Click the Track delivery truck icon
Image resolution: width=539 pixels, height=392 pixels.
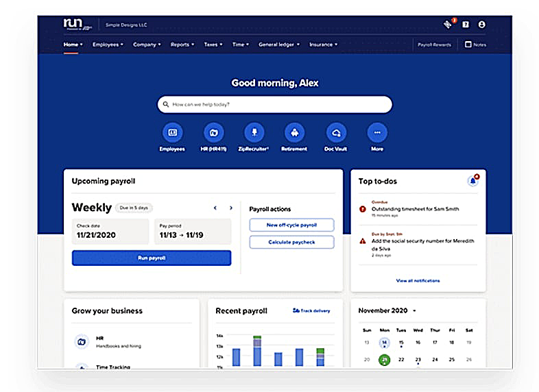click(296, 310)
